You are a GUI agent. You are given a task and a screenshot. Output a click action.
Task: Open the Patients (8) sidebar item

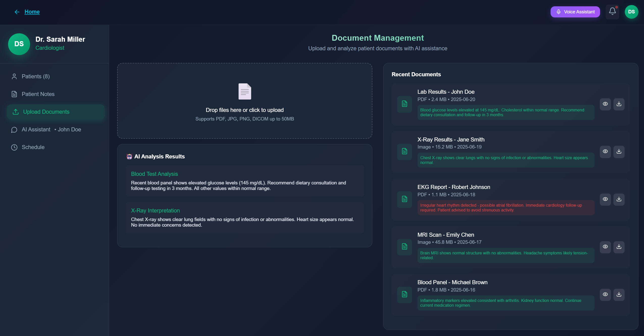coord(35,77)
